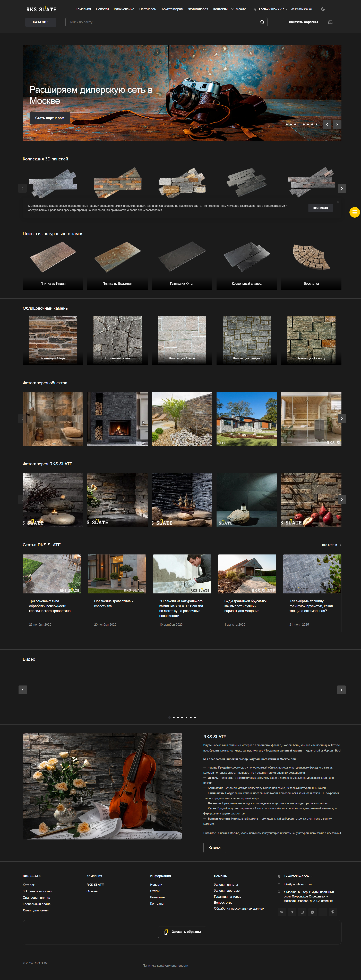This screenshot has height=980, width=361.
Task: Select the last video carousel pagination dot
Action: click(195, 717)
